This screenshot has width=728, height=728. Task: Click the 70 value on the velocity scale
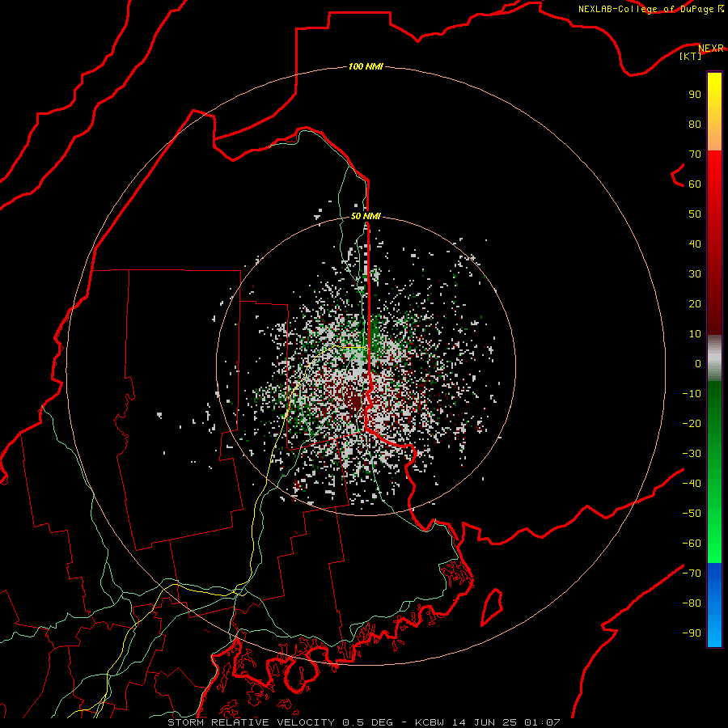695,154
